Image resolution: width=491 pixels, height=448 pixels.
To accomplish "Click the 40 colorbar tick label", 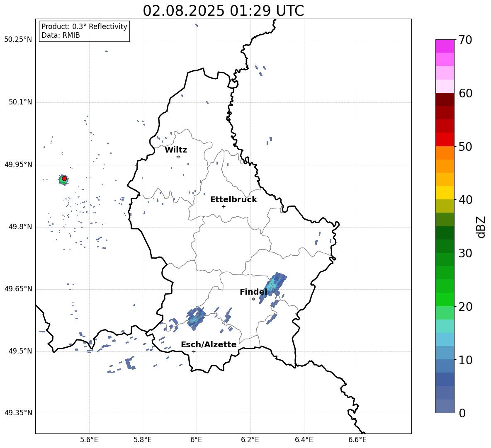I will click(465, 200).
